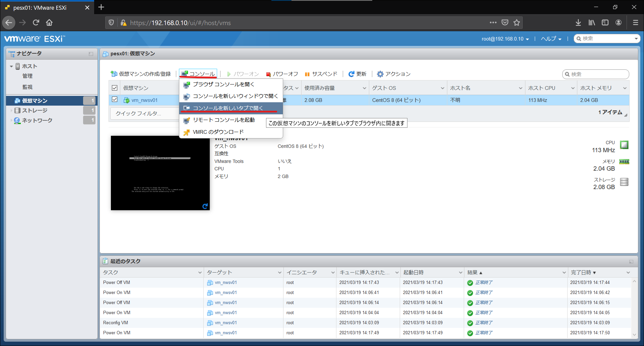Collapse the ナビゲータ panel icon
Viewport: 644px width, 346px height.
[x=91, y=54]
